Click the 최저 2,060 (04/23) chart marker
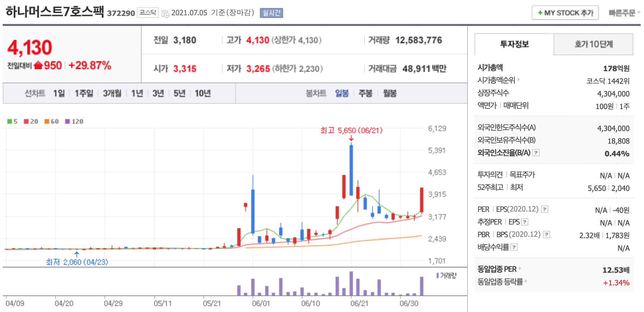The image size is (644, 312). coord(77,262)
